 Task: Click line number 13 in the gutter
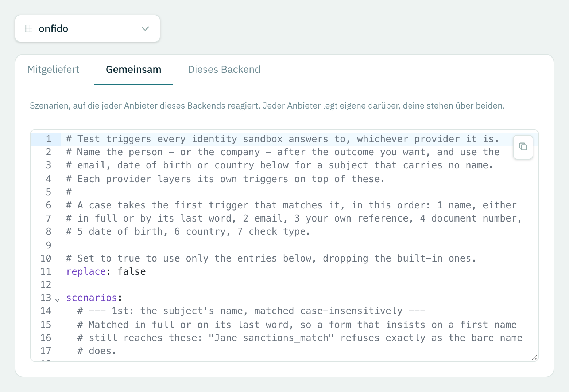46,298
